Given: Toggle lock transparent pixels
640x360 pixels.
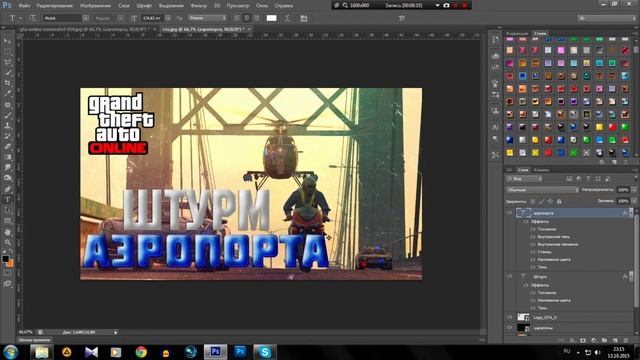Looking at the screenshot, I should pyautogui.click(x=532, y=201).
